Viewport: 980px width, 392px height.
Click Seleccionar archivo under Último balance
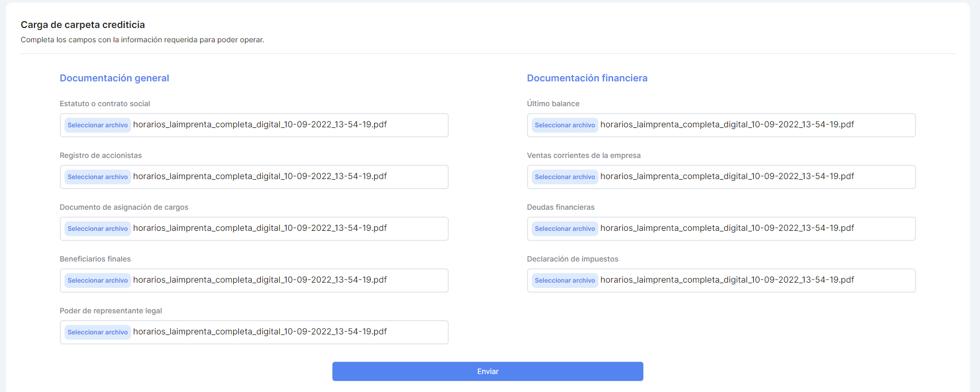click(565, 125)
